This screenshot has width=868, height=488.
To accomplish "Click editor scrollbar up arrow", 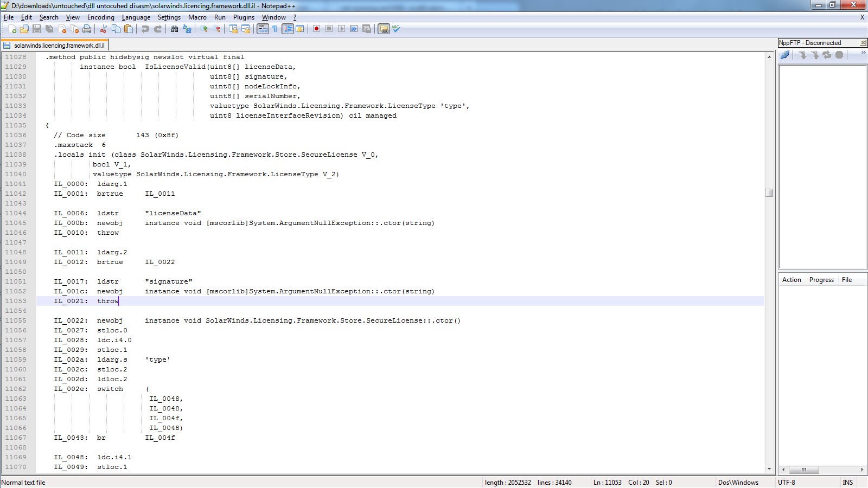I will click(x=769, y=56).
